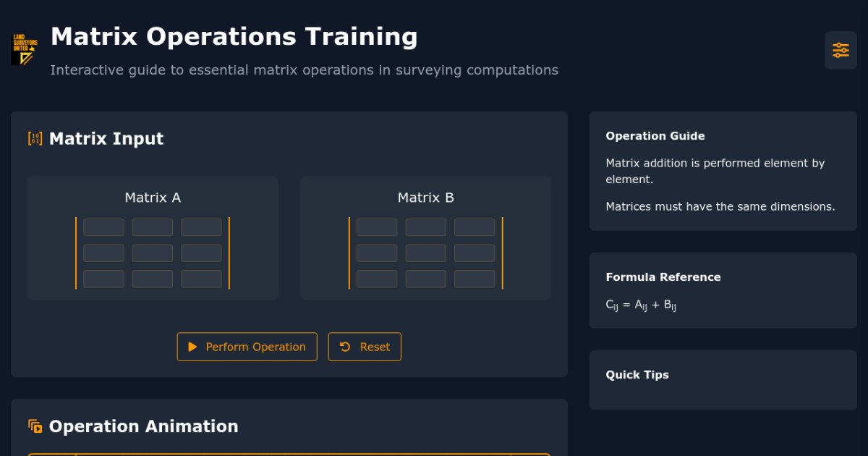Viewport: 868px width, 456px height.
Task: Click the small button below Operation Animation heading
Action: click(50, 455)
